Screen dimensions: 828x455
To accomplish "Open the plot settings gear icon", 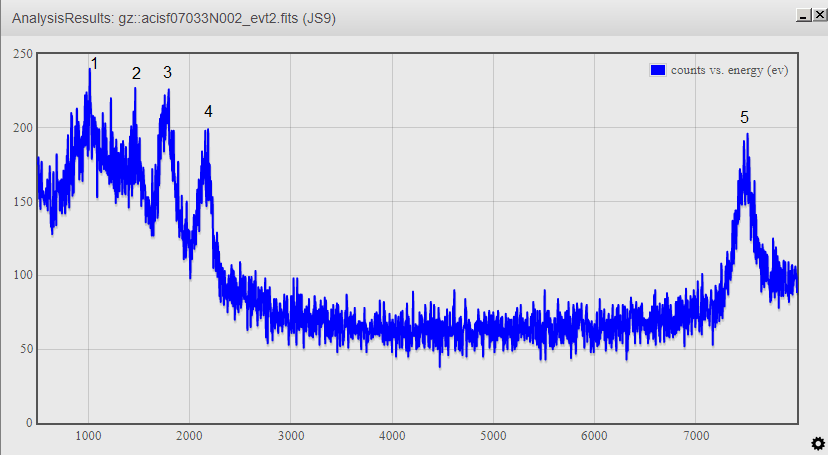I will (817, 443).
